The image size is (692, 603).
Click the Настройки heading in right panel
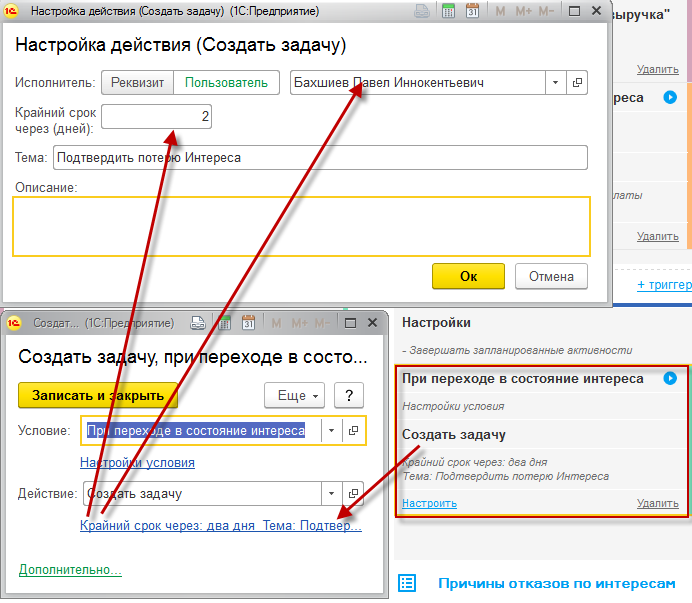436,322
